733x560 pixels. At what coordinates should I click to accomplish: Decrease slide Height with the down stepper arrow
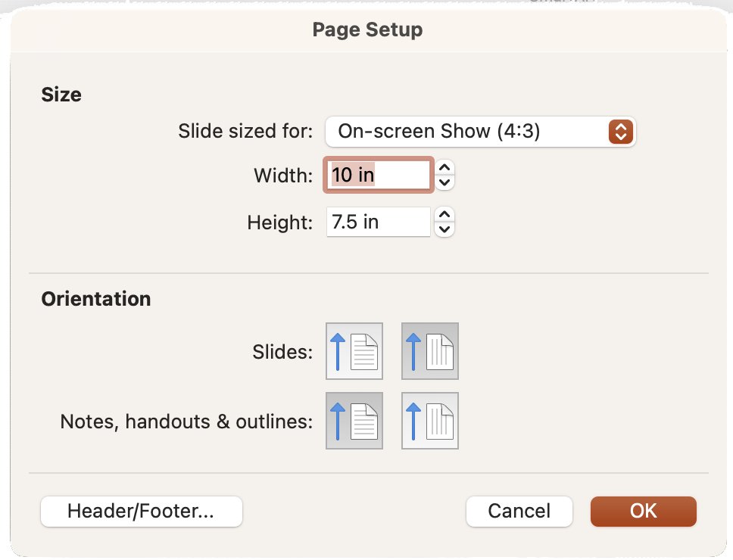tap(444, 229)
